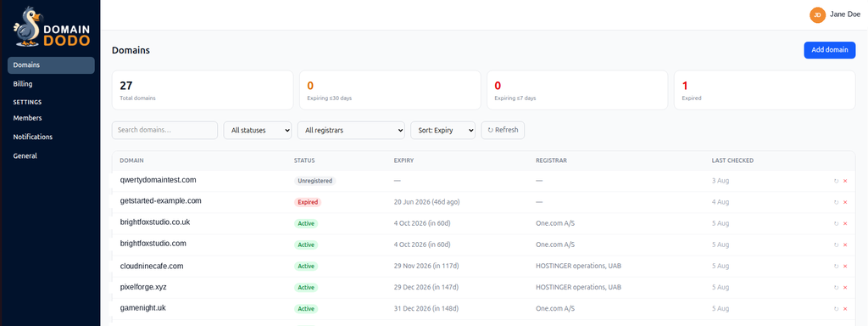This screenshot has height=326, width=868.
Task: Open the Sort: Expiry dropdown
Action: tap(442, 130)
